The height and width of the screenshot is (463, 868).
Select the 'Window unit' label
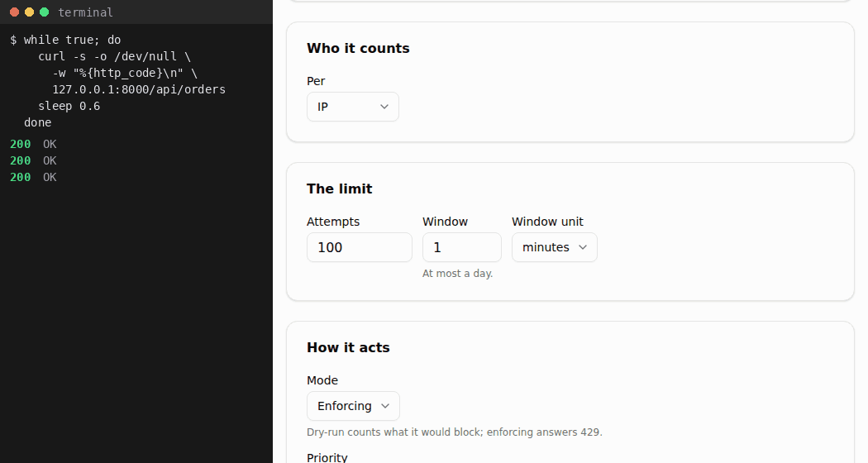click(547, 222)
